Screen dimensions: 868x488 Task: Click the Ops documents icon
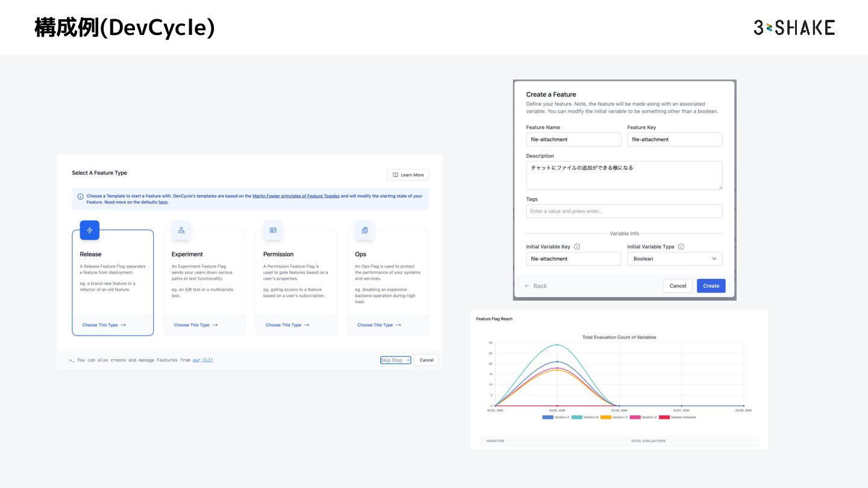365,230
